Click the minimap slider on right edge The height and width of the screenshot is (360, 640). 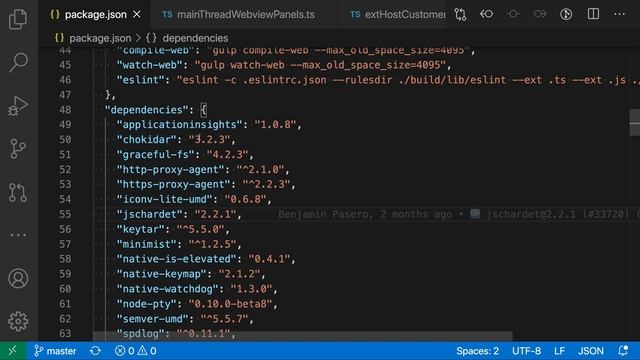pyautogui.click(x=635, y=122)
